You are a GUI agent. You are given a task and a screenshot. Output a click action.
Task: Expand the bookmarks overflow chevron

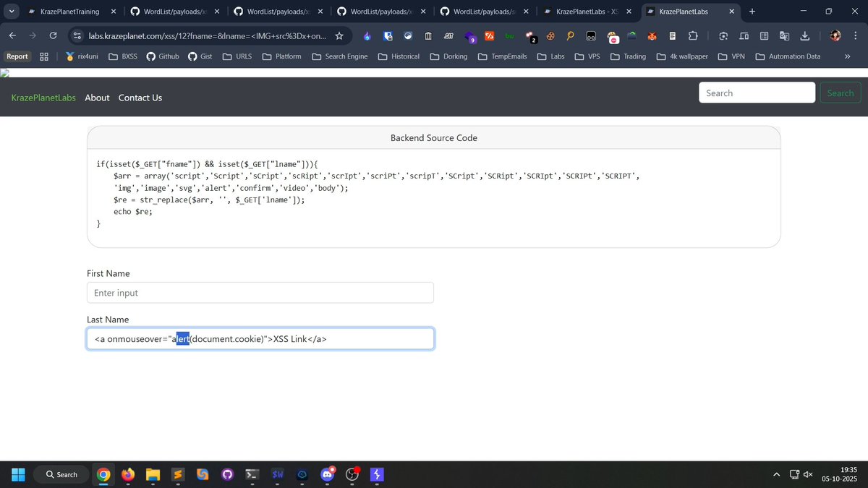click(847, 56)
